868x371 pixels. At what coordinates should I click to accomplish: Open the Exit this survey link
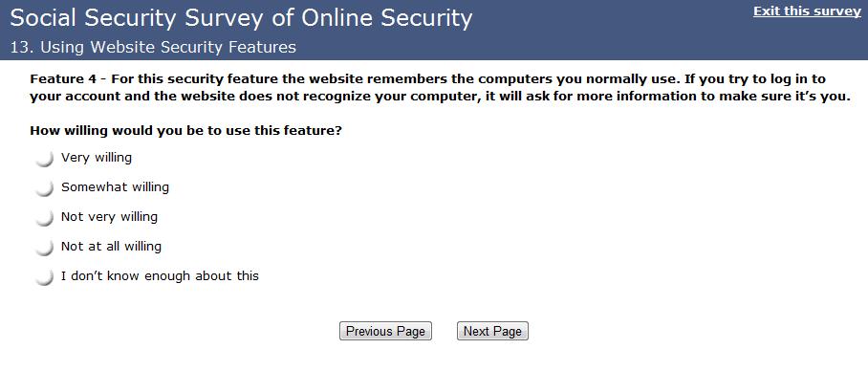(x=807, y=11)
